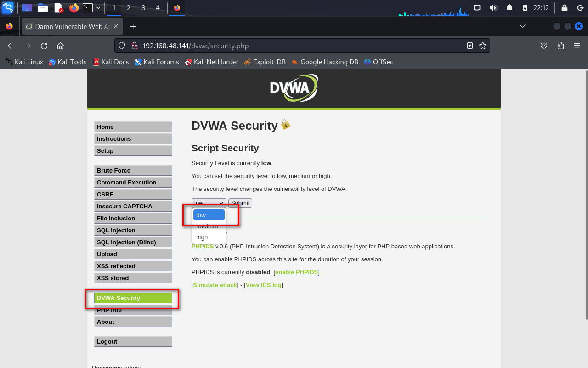Screen dimensions: 588x368
Task: Bookmark this page with the star
Action: click(x=483, y=46)
